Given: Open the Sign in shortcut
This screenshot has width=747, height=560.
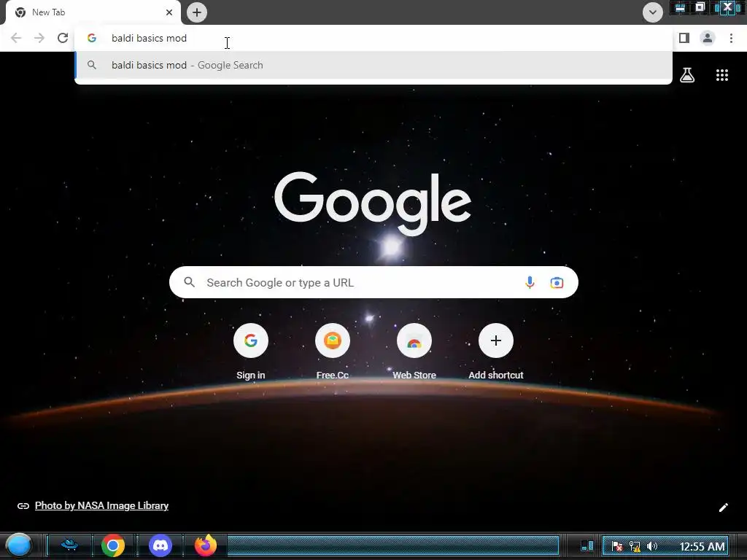Looking at the screenshot, I should (251, 351).
